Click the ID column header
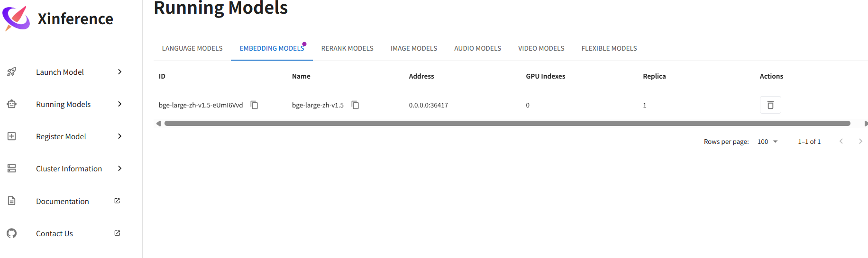Image resolution: width=868 pixels, height=258 pixels. click(162, 76)
